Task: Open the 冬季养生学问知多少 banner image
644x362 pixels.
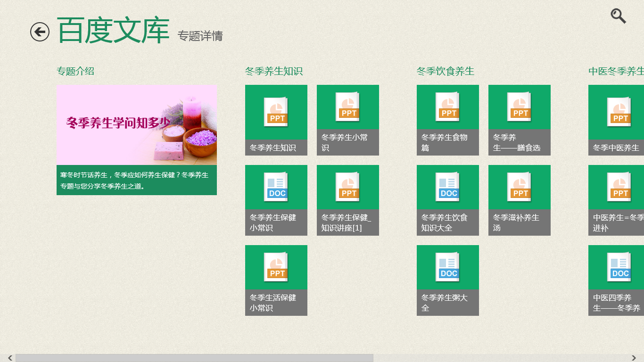Action: click(137, 125)
